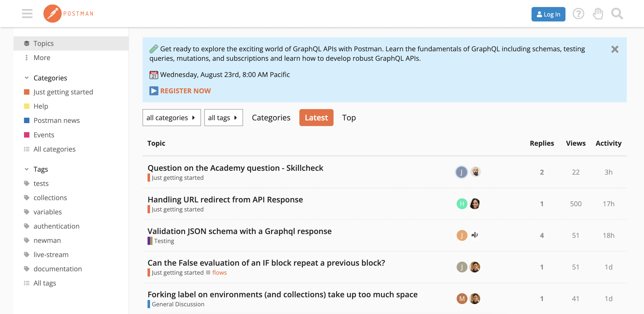Open the all tags dropdown
The height and width of the screenshot is (314, 644).
coord(223,117)
